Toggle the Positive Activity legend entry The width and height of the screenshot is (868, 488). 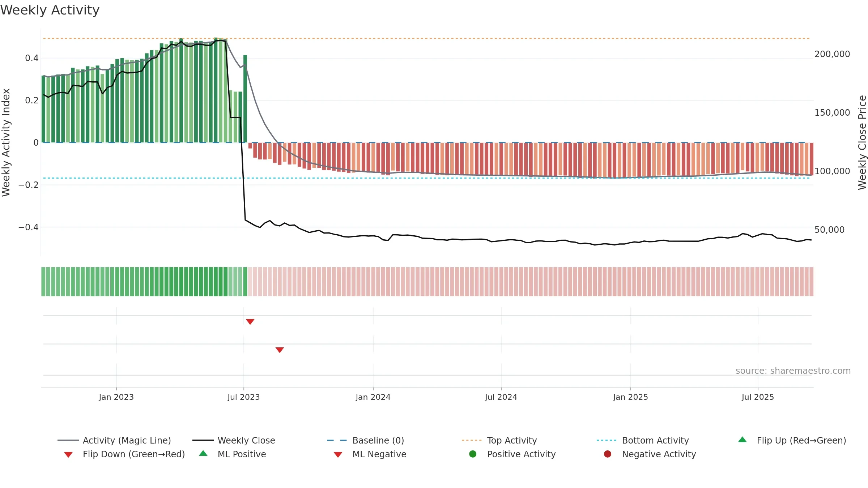tap(512, 454)
